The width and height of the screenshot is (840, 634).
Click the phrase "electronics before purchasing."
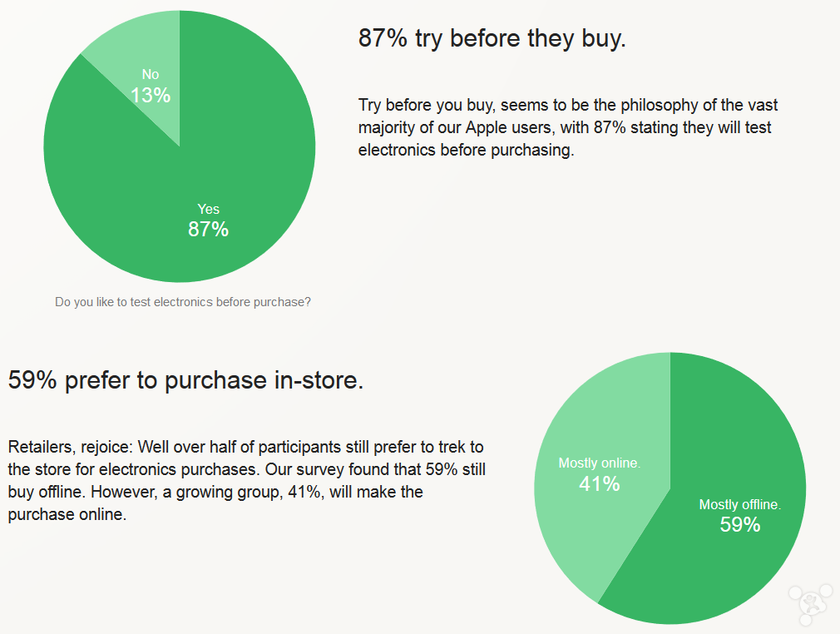466,151
